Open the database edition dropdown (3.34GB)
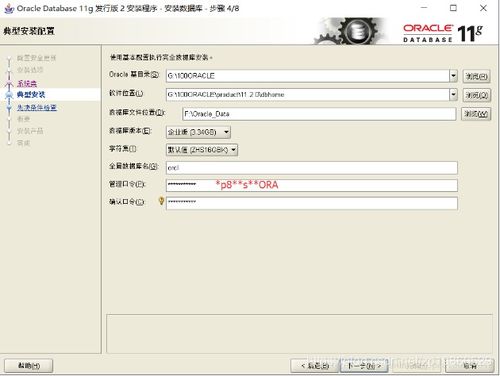Screen dimensions: 500x376 coord(198,132)
